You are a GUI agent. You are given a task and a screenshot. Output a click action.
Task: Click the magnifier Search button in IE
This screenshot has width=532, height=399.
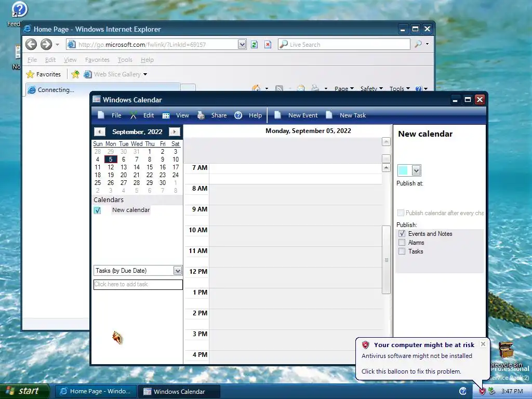click(418, 44)
